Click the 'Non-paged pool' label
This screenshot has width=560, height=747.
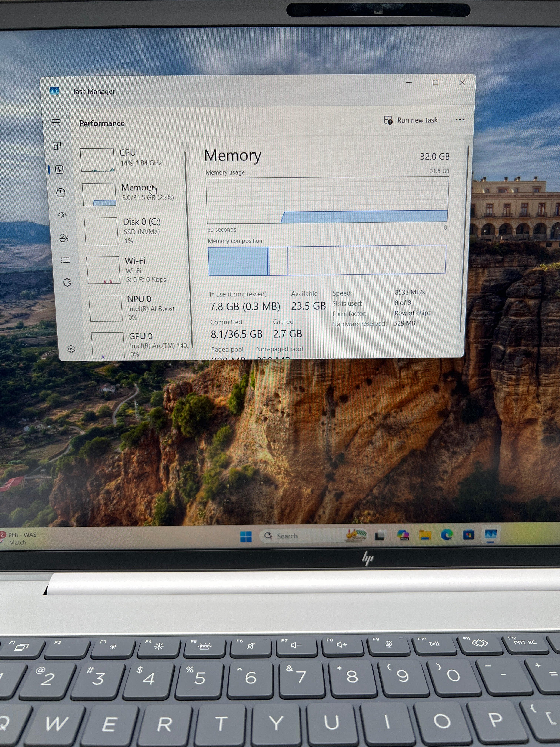[x=279, y=349]
